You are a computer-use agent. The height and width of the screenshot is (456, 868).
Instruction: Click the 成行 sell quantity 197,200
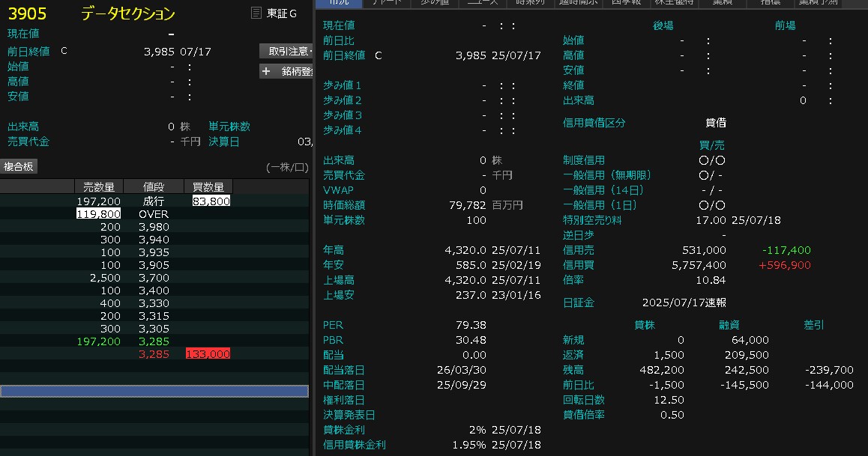(x=98, y=201)
